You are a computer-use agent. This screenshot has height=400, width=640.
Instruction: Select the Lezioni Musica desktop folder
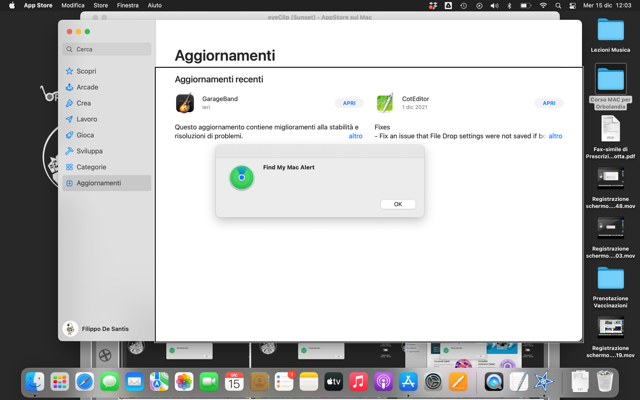[610, 35]
